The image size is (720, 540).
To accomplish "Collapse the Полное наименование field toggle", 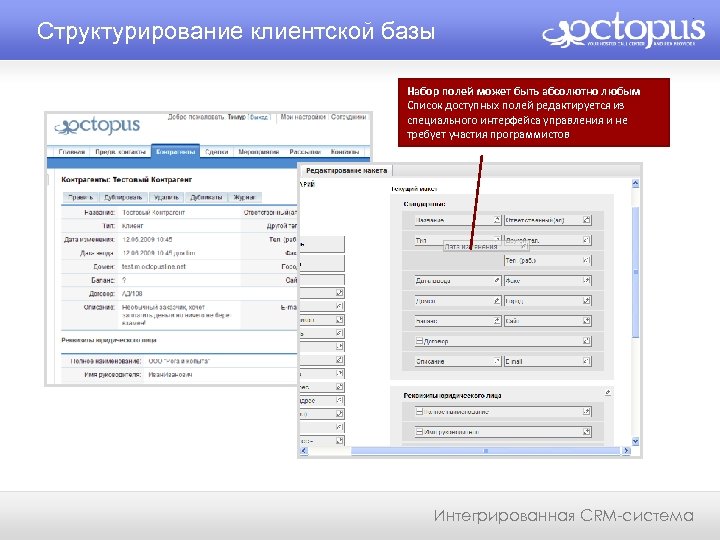I will [x=419, y=412].
